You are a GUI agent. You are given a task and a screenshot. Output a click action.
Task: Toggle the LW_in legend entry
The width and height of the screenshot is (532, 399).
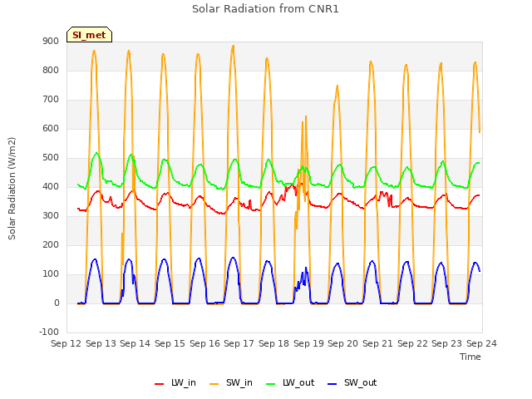pyautogui.click(x=175, y=383)
